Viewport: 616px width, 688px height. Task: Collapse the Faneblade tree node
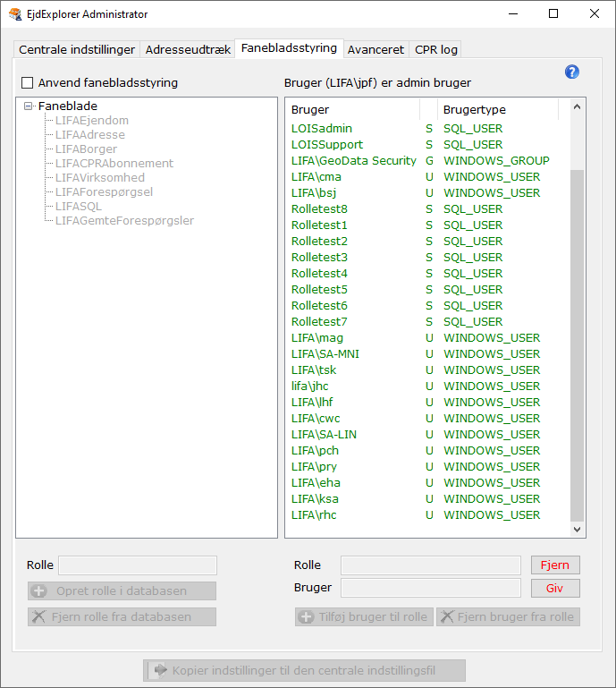coord(29,106)
